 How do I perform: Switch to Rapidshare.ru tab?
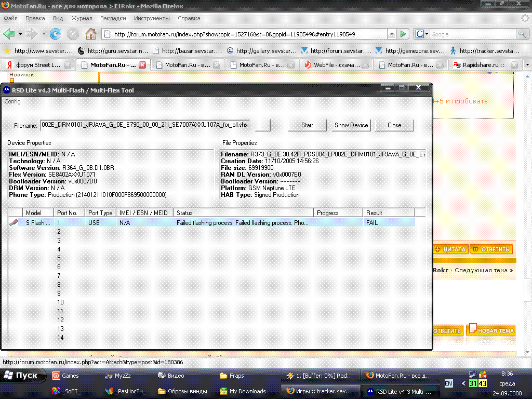pos(485,65)
